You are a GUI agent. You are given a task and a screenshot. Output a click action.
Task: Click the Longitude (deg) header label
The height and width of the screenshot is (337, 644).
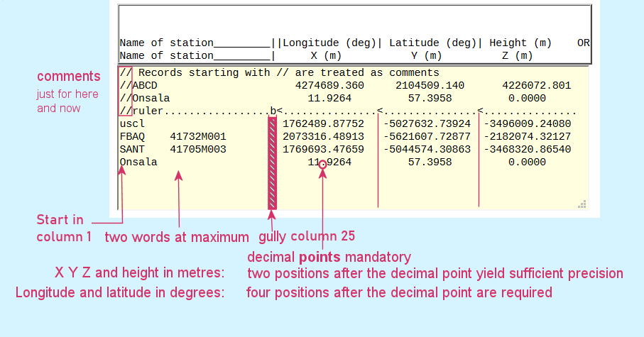(329, 43)
